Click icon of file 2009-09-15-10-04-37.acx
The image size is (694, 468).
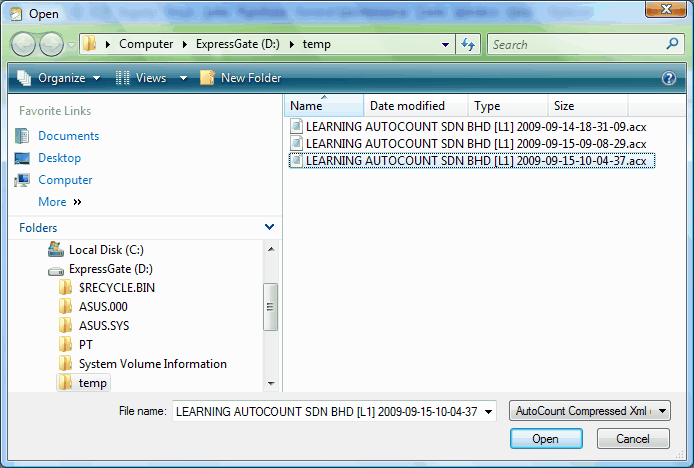(x=297, y=160)
